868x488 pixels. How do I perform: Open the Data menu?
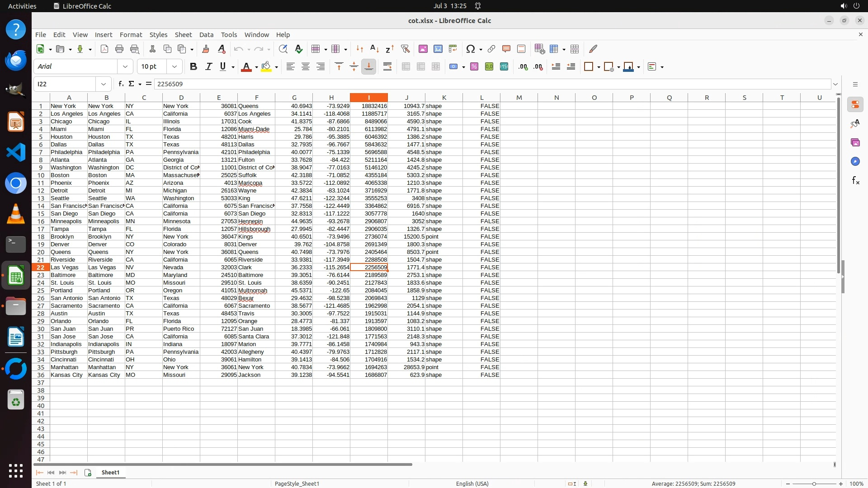pos(206,35)
